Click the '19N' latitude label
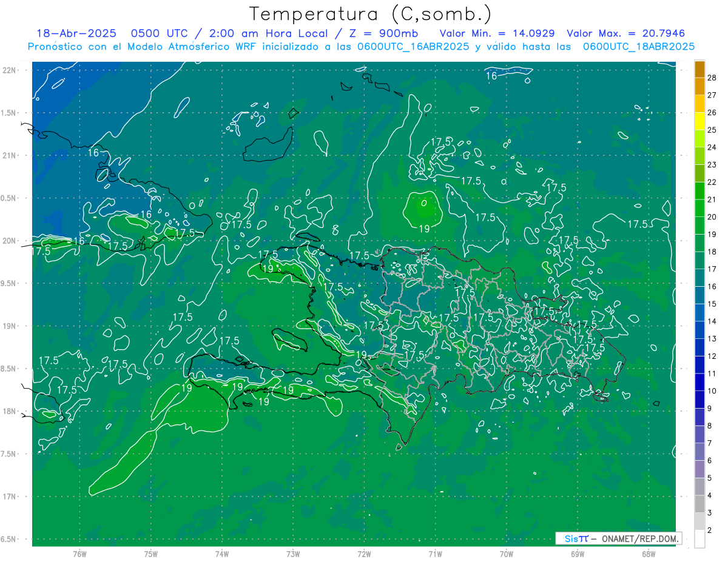Screen dimensions: 728x562 click(9, 326)
